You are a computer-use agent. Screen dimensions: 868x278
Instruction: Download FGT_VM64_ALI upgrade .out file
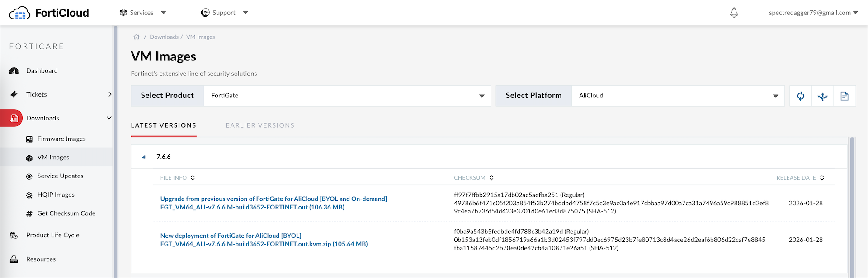252,207
